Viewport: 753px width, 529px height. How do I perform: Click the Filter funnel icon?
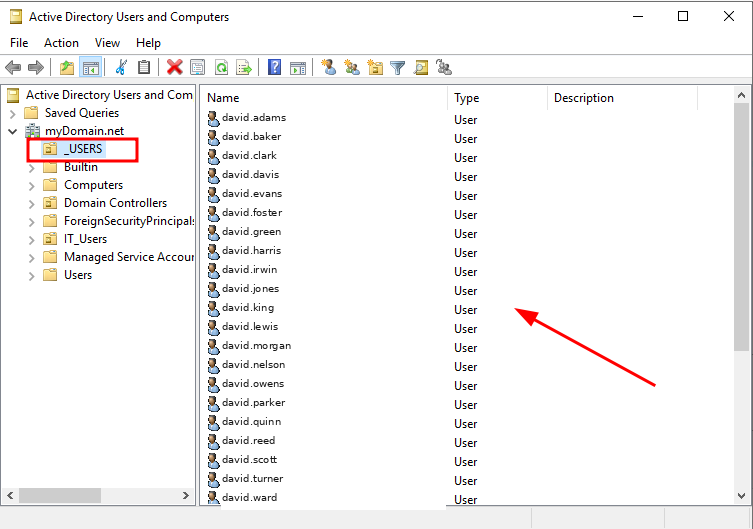click(398, 68)
